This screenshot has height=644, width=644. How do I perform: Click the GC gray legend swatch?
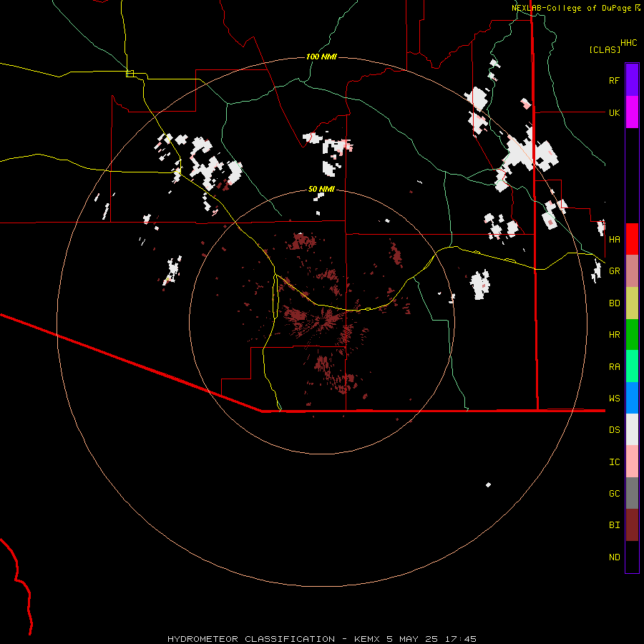632,493
